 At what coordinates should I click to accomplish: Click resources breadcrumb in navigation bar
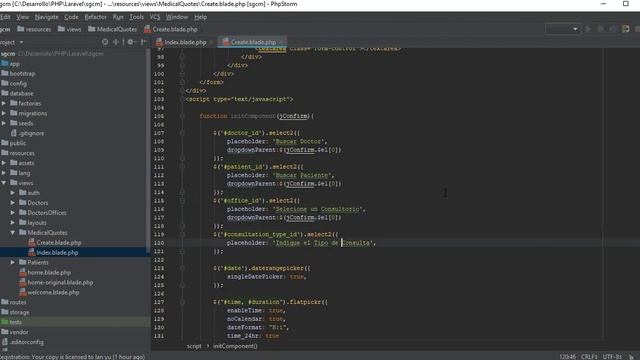[x=34, y=29]
